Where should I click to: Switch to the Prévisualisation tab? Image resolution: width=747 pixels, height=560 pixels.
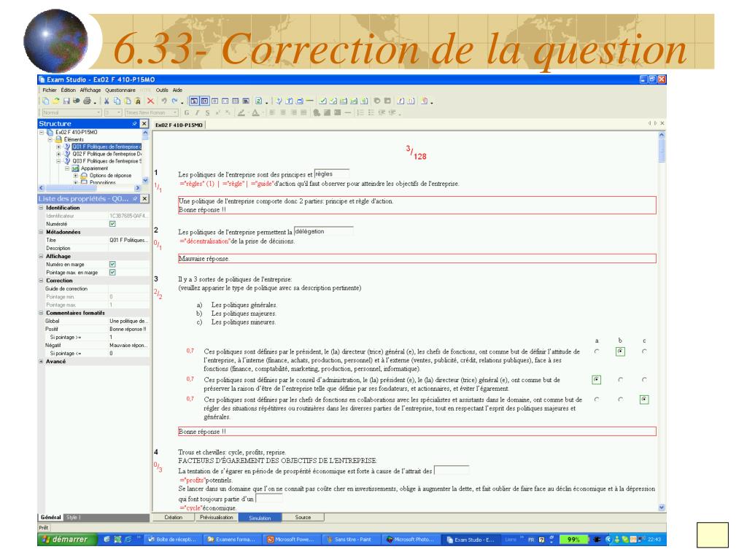pos(217,518)
